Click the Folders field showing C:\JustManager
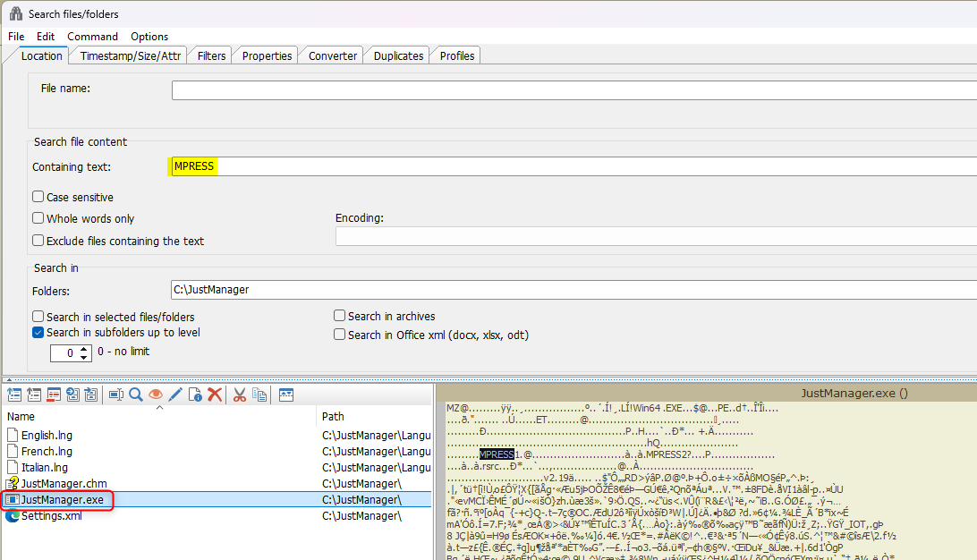Viewport: 977px width, 560px height. (x=573, y=290)
